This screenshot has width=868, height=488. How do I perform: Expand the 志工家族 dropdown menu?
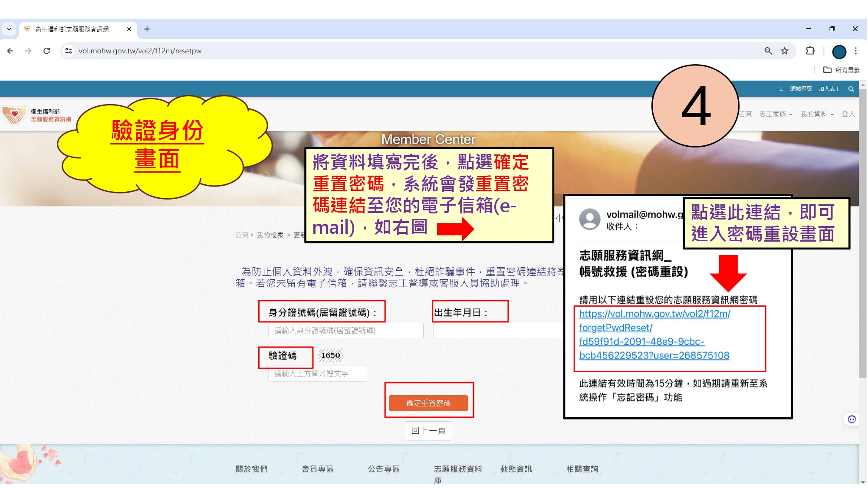point(776,114)
